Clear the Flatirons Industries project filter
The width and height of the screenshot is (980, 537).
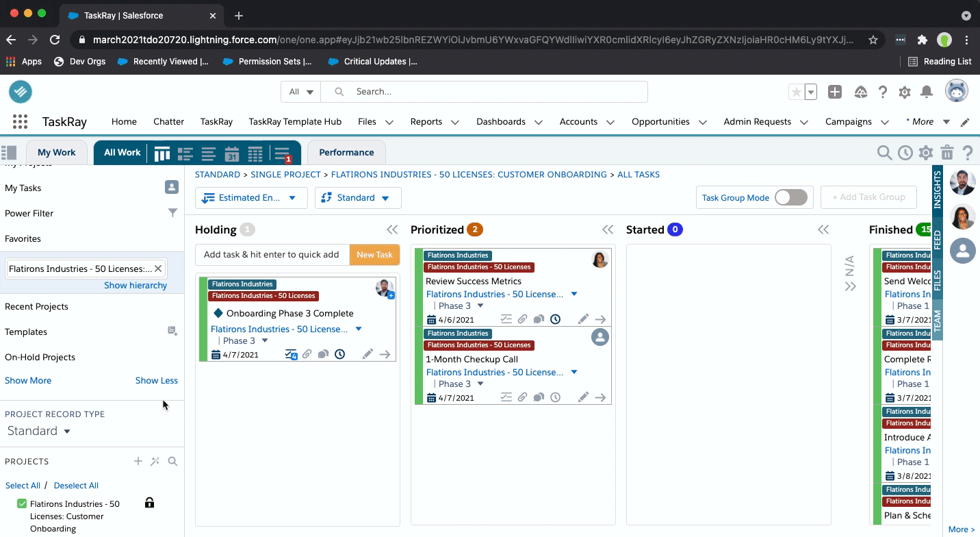tap(158, 269)
